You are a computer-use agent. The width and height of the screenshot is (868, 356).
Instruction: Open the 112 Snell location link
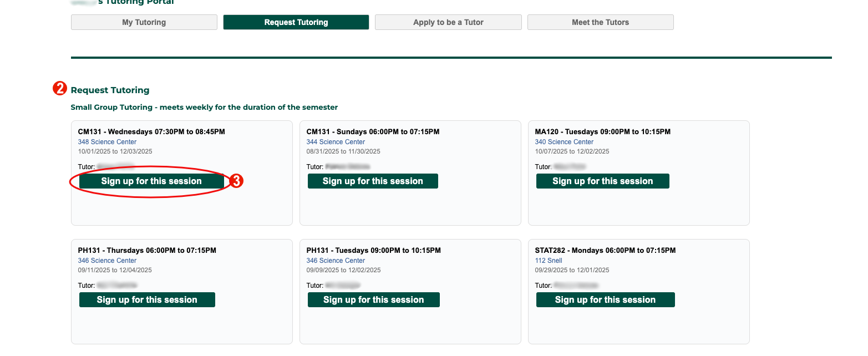(548, 260)
